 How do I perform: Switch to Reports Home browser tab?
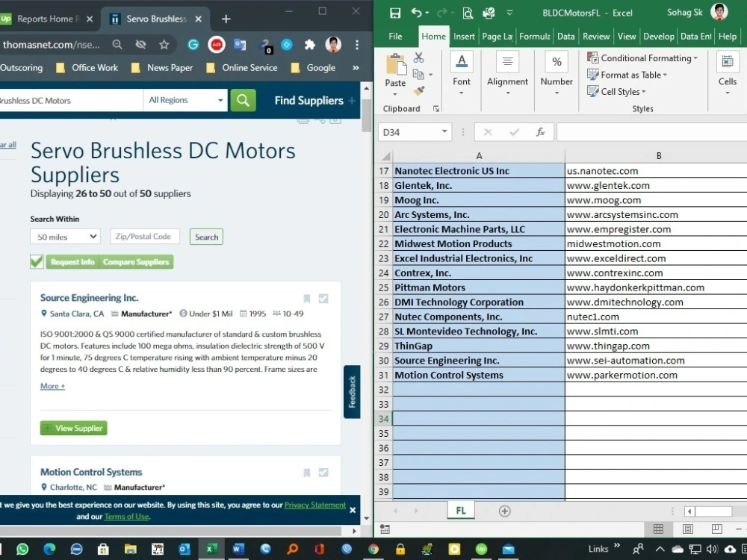[48, 19]
